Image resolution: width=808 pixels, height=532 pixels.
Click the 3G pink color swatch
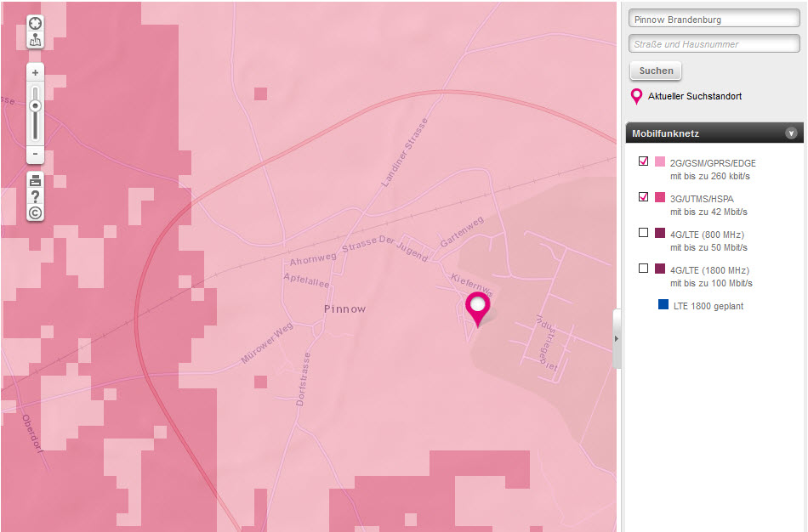point(660,196)
